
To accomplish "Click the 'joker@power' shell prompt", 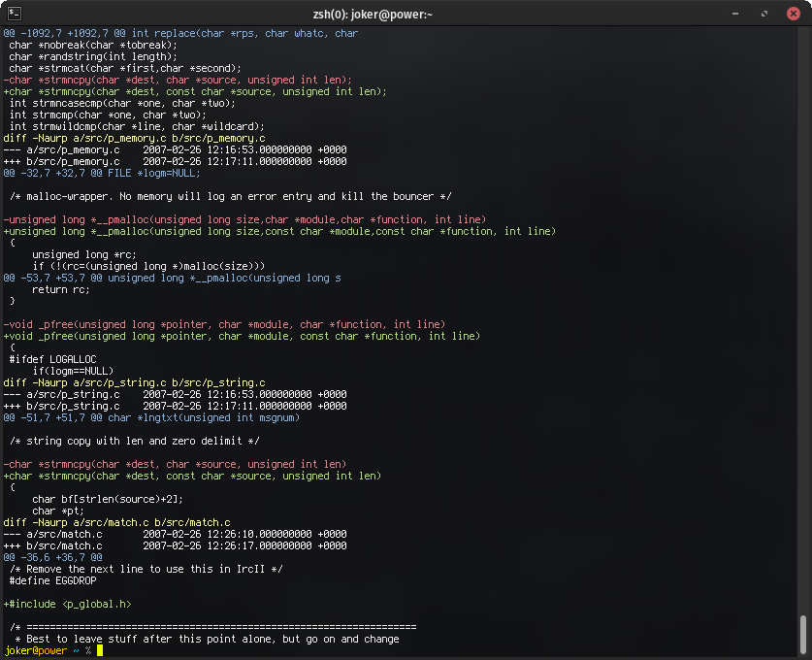I will tap(36, 650).
